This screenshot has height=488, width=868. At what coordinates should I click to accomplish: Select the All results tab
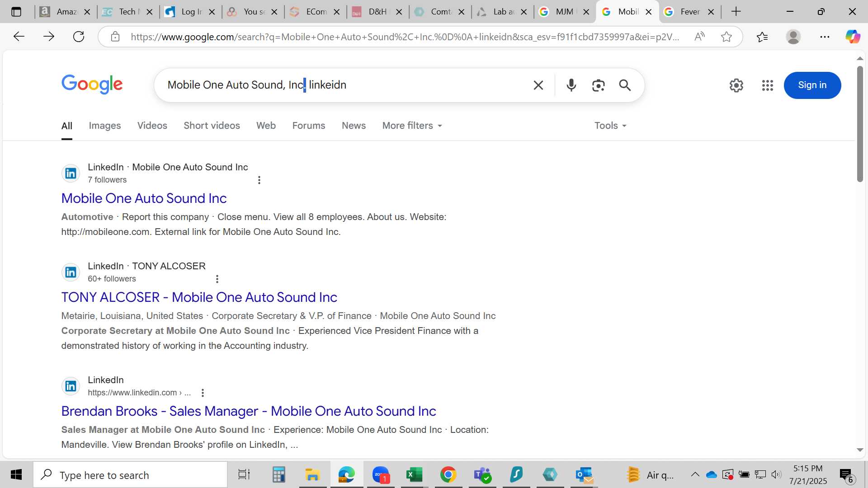click(x=66, y=126)
